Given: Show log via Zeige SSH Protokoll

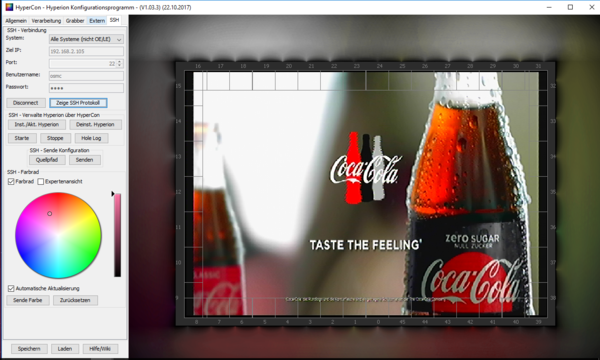Looking at the screenshot, I should point(78,103).
